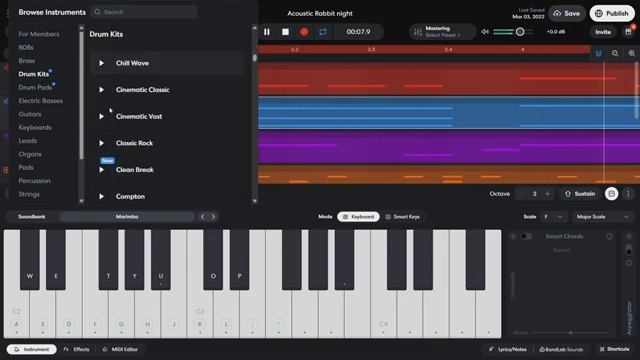Go to the next instrument preset

pyautogui.click(x=213, y=217)
